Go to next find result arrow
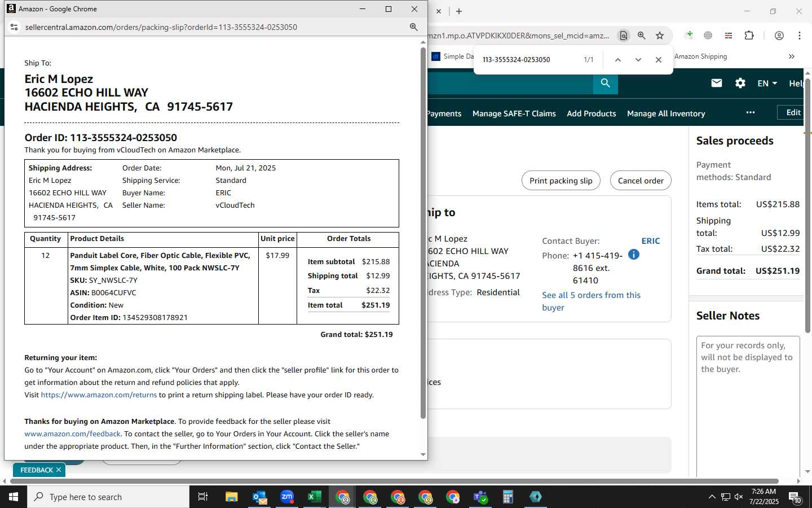Viewport: 812px width, 508px height. pyautogui.click(x=638, y=60)
